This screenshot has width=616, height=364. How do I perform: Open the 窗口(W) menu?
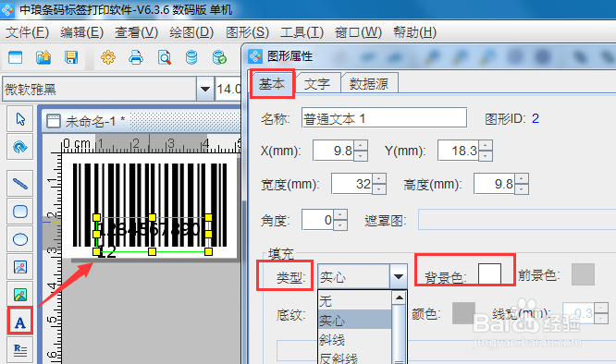click(358, 32)
